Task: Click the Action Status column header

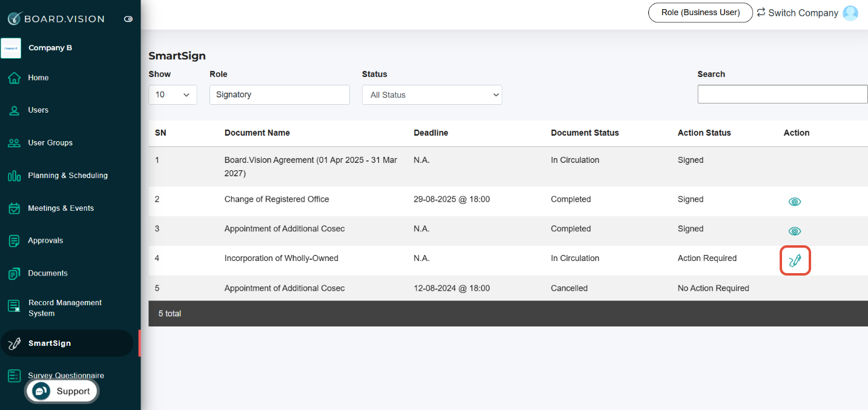Action: (704, 133)
